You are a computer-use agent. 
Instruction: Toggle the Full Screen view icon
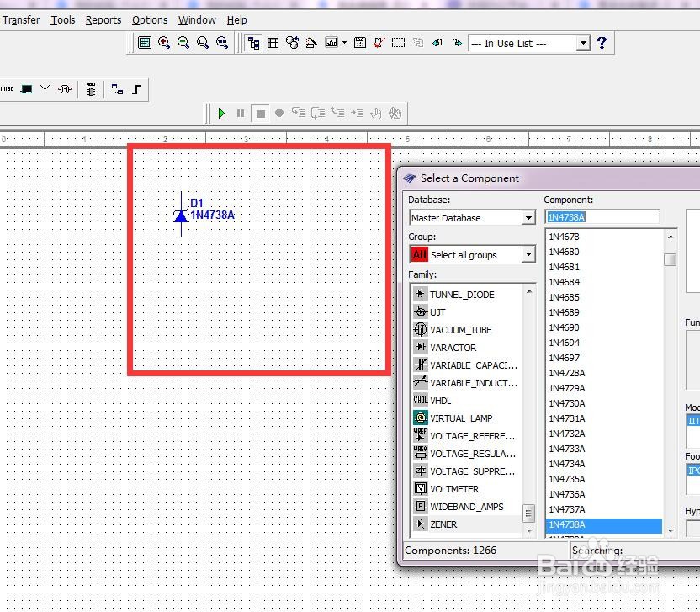(x=145, y=43)
